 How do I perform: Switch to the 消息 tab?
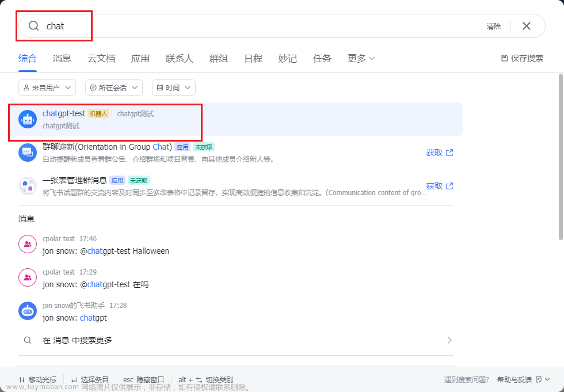[62, 58]
